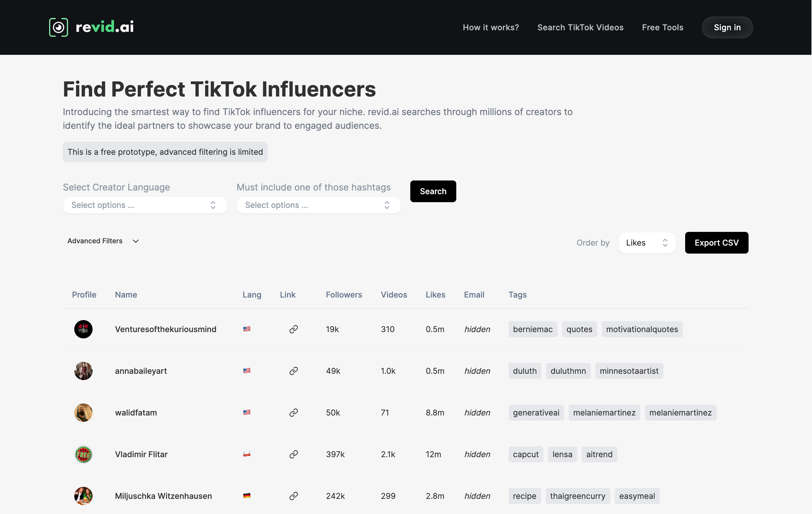This screenshot has height=514, width=812.
Task: Open the hashtags Select options dropdown
Action: (318, 205)
